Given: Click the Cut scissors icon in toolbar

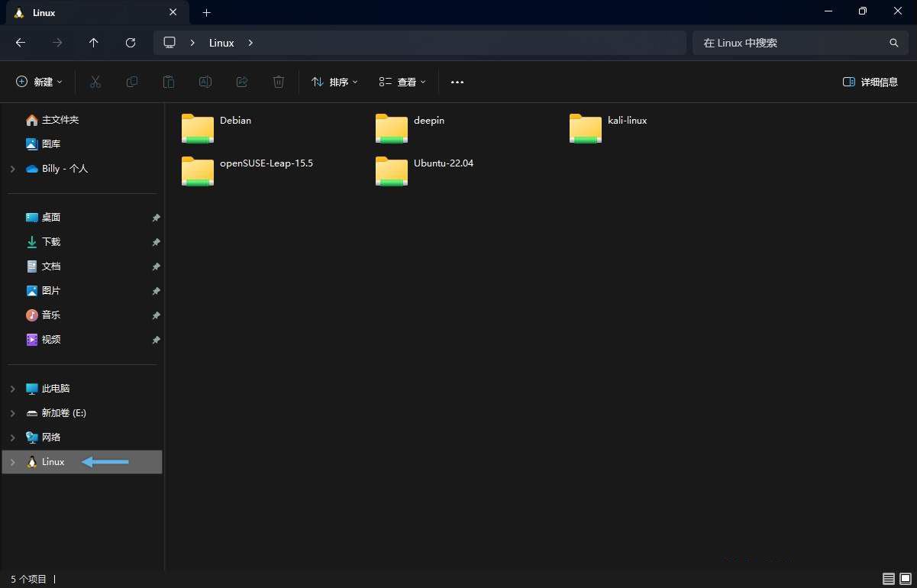Looking at the screenshot, I should point(95,82).
